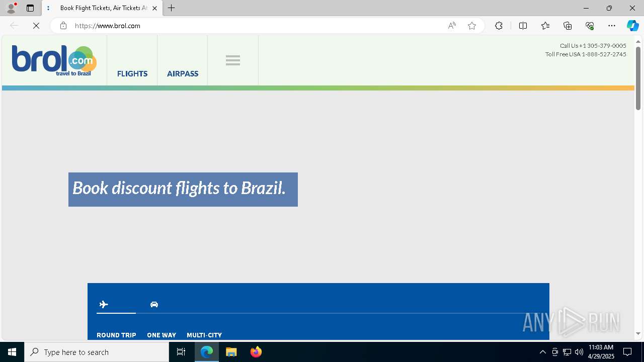The height and width of the screenshot is (362, 644).
Task: Open Firefox from taskbar
Action: (256, 352)
